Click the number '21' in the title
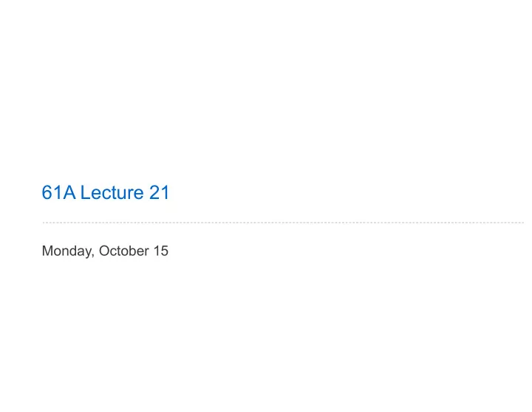532x412 pixels. pos(159,192)
